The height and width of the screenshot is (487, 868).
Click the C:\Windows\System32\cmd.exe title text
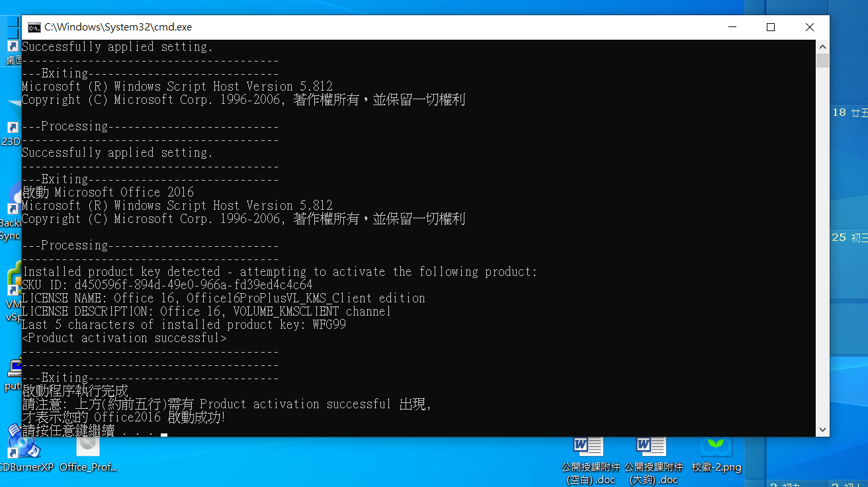[x=118, y=27]
